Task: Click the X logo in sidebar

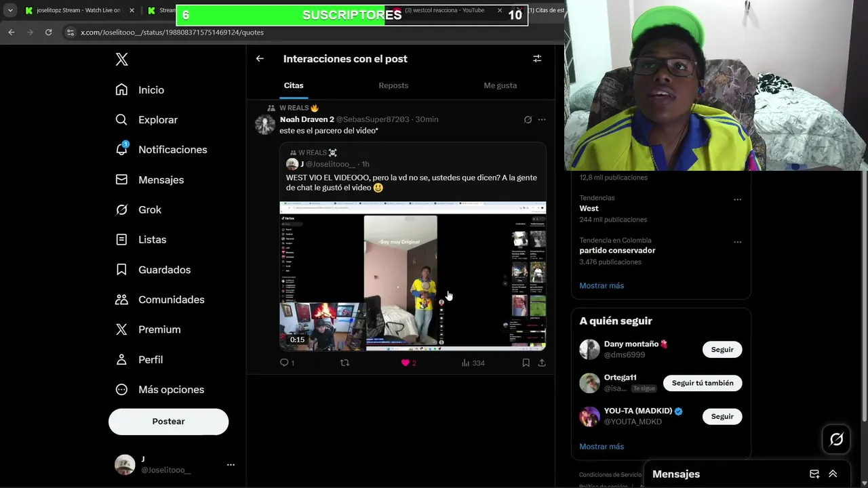Action: [121, 60]
